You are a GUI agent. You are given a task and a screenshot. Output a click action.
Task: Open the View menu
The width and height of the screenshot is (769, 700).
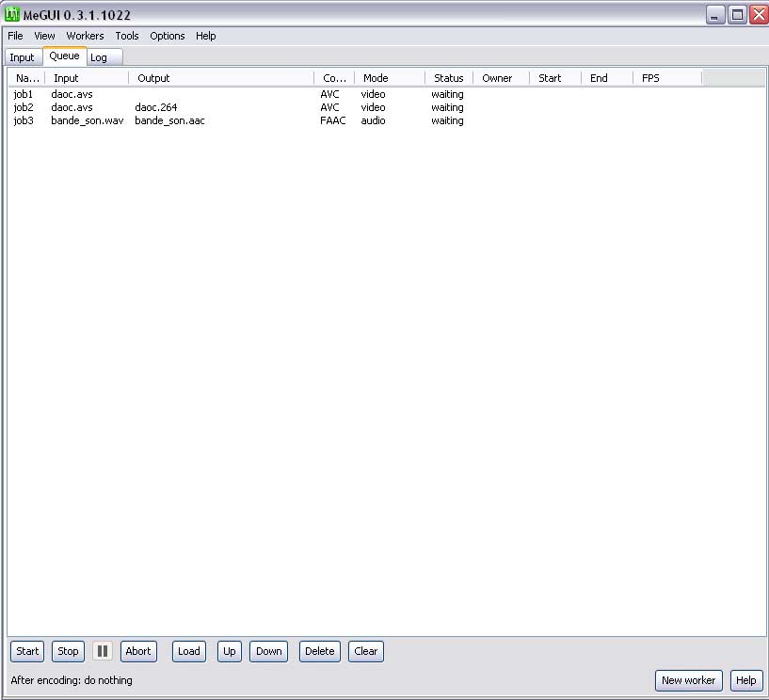point(44,36)
